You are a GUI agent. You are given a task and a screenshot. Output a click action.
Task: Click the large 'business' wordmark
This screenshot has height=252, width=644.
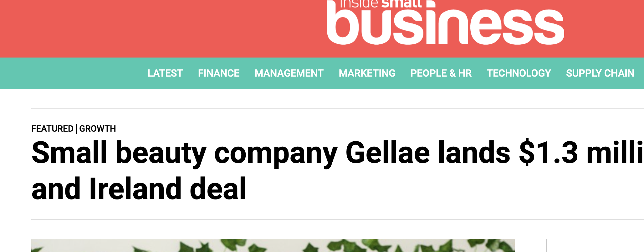tap(445, 27)
